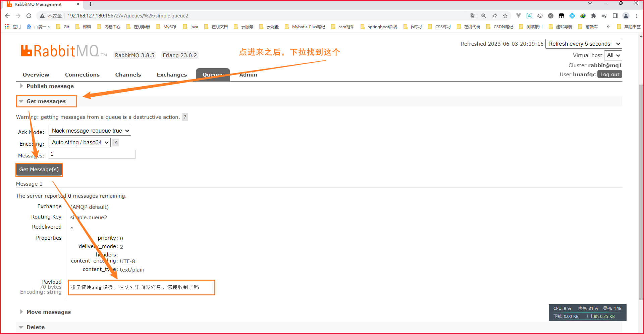This screenshot has width=644, height=334.
Task: Click the Get Message(s) button
Action: pyautogui.click(x=39, y=170)
